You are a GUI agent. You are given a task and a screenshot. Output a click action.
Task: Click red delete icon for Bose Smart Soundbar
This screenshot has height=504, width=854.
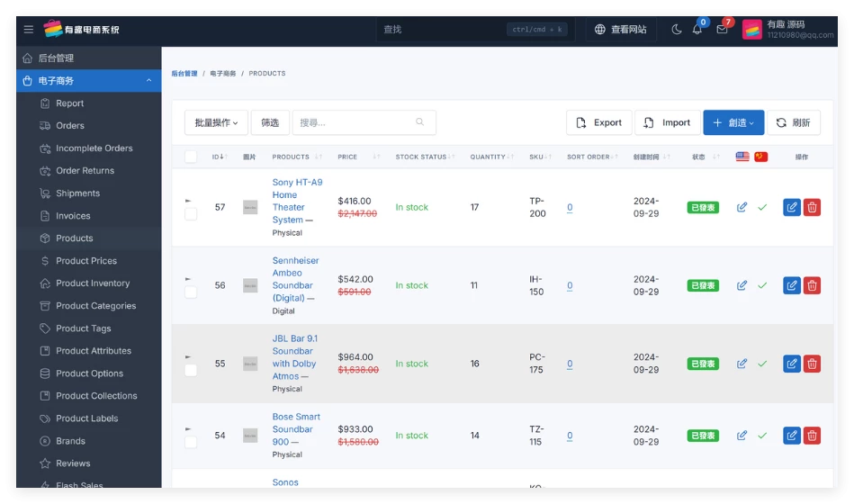pos(812,436)
